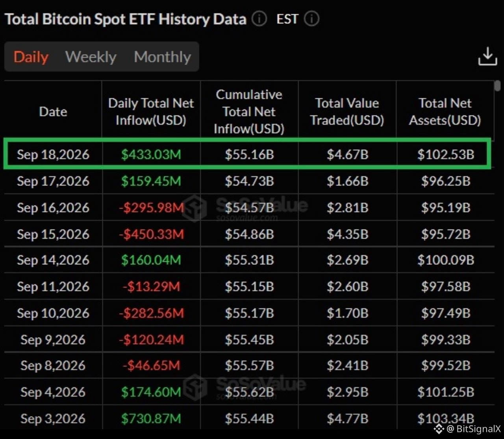Select the Daily tab

click(x=31, y=57)
